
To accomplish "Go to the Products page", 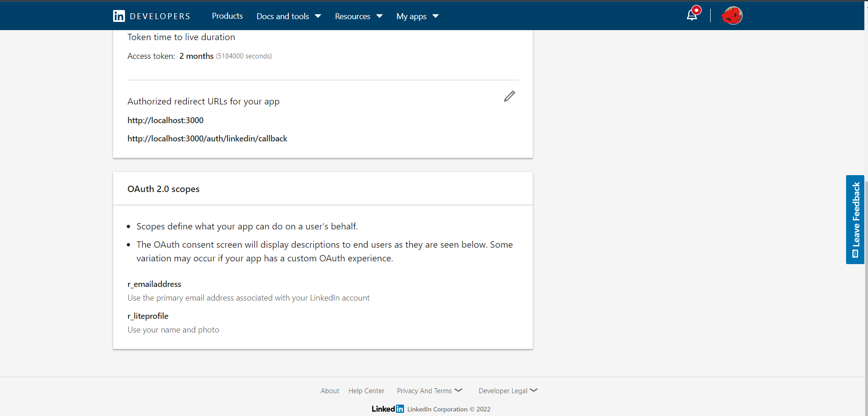I will click(227, 16).
